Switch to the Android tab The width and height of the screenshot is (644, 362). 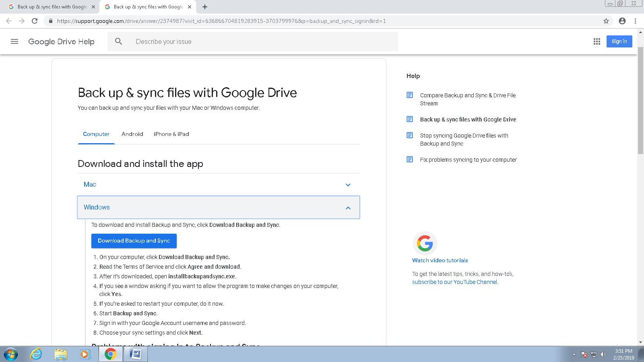click(132, 134)
